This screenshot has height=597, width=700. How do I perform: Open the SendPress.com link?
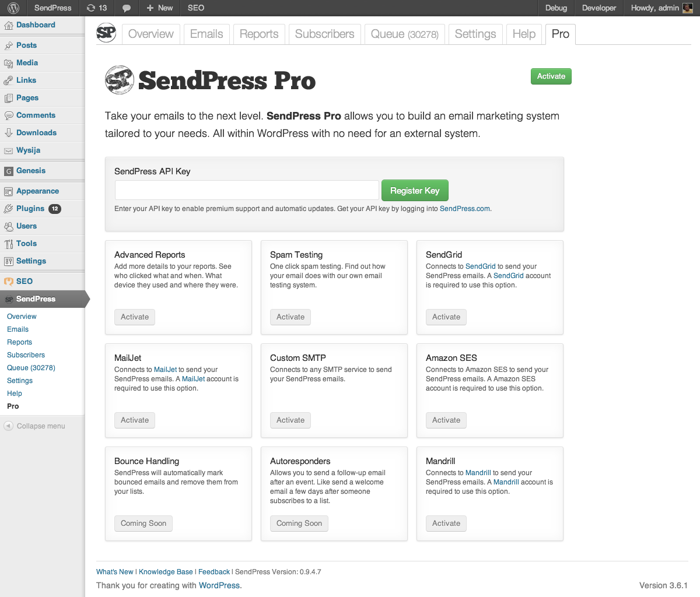pyautogui.click(x=465, y=209)
